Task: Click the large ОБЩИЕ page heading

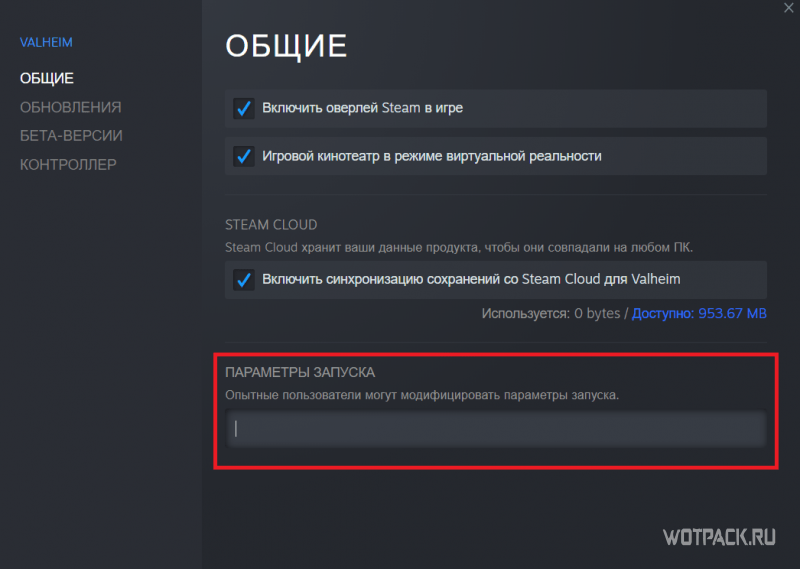Action: [x=286, y=46]
